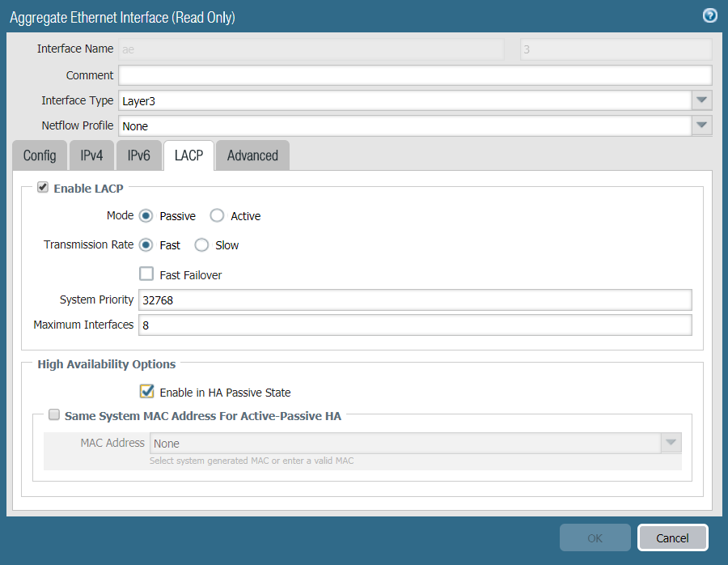Switch to the Config tab
This screenshot has height=565, width=728.
pyautogui.click(x=40, y=155)
